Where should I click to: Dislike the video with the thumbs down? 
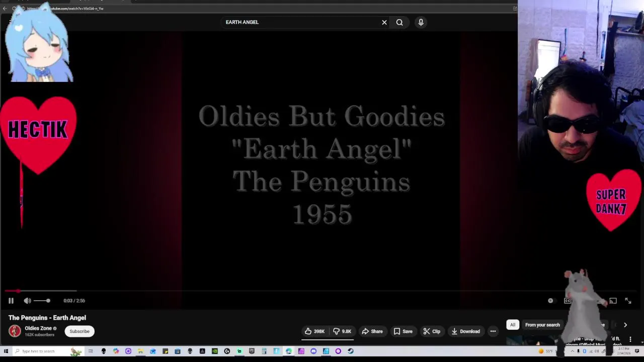(x=342, y=331)
